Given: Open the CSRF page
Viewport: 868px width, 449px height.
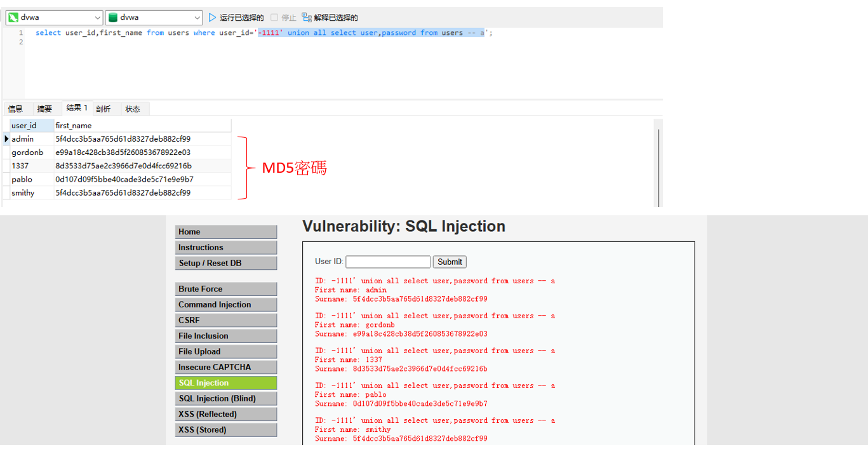Looking at the screenshot, I should (226, 320).
